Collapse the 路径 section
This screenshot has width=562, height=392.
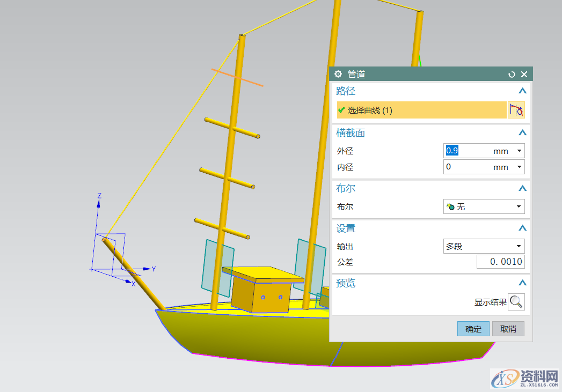coord(522,91)
